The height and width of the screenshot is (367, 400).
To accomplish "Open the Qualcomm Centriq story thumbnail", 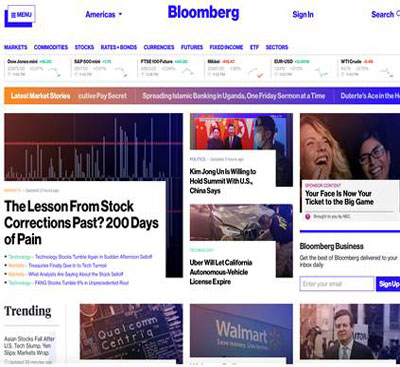I will point(131,332).
